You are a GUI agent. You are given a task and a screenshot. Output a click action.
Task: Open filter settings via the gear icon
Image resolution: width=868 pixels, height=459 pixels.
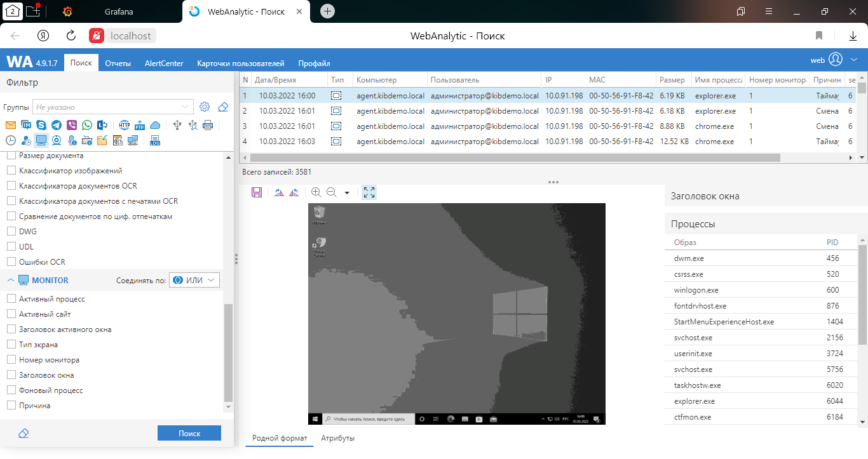point(205,107)
